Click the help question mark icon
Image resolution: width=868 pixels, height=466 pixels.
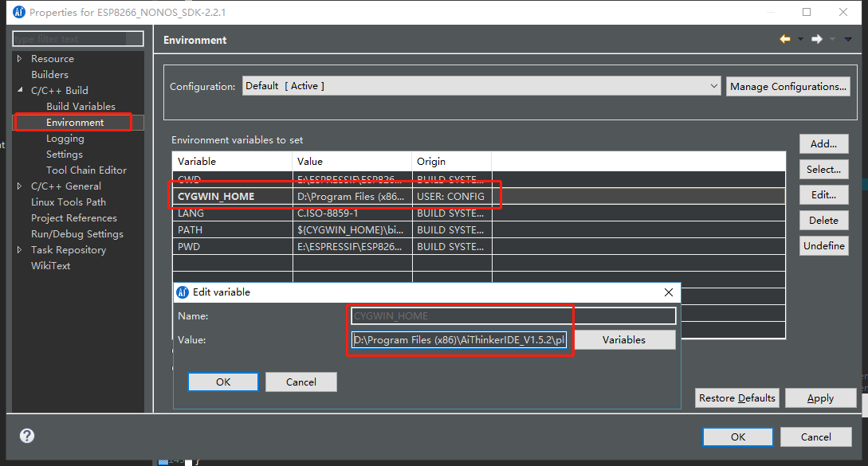[26, 436]
